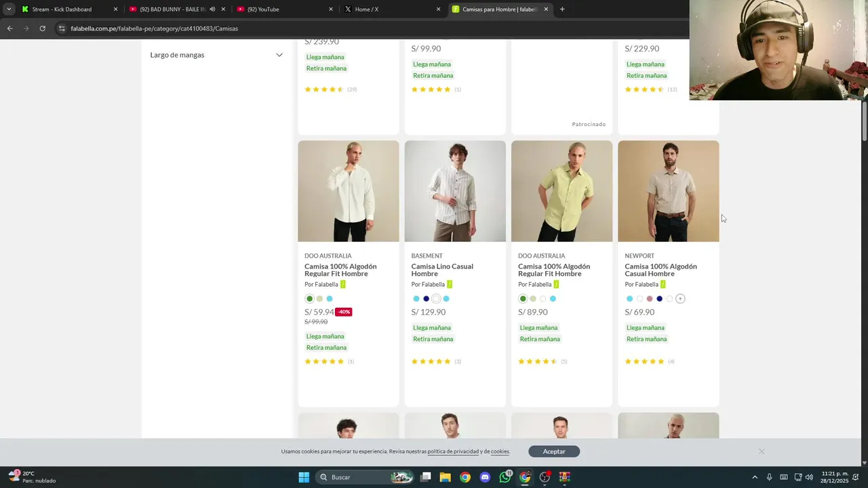Viewport: 868px width, 488px height.
Task: Close the Home / X tab
Action: [x=438, y=9]
